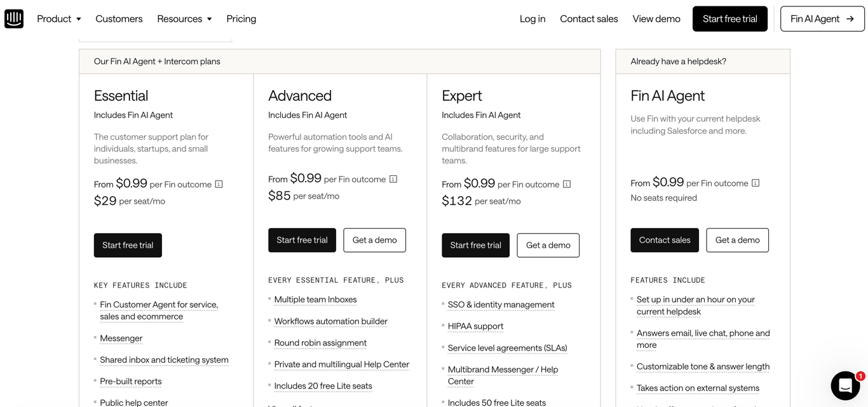Click Includes 50 free Lite seats
Viewport: 868px width, 407px height.
pyautogui.click(x=496, y=403)
